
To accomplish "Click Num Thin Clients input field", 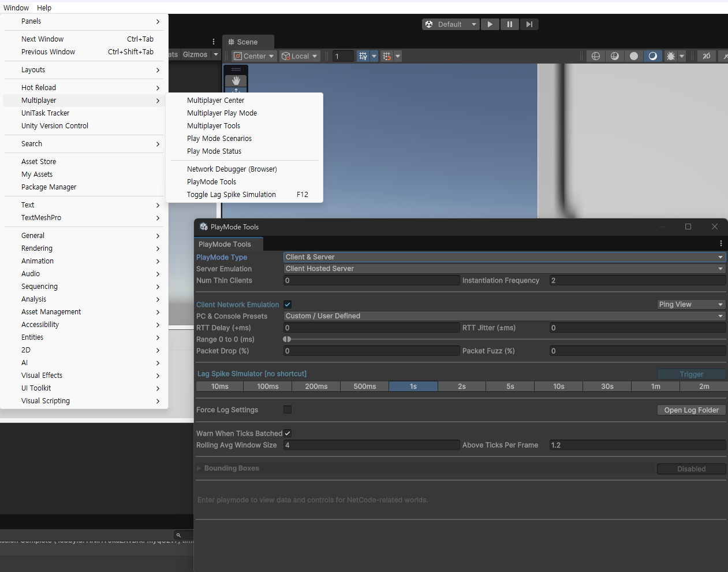I will [371, 280].
